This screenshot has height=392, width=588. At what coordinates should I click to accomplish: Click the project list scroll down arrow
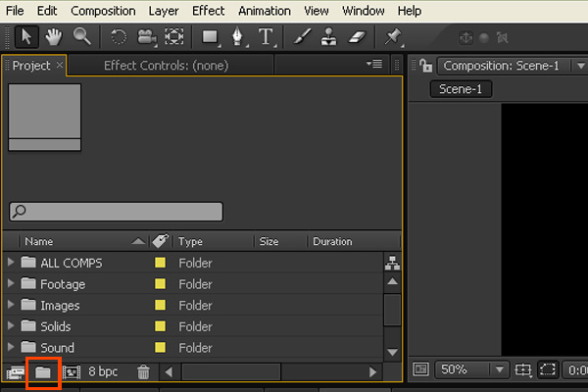392,352
